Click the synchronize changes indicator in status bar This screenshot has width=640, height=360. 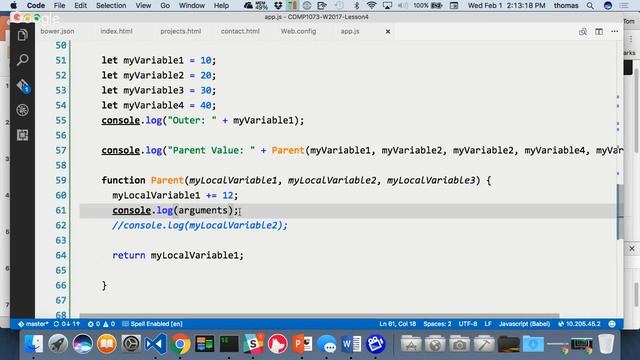(x=67, y=324)
